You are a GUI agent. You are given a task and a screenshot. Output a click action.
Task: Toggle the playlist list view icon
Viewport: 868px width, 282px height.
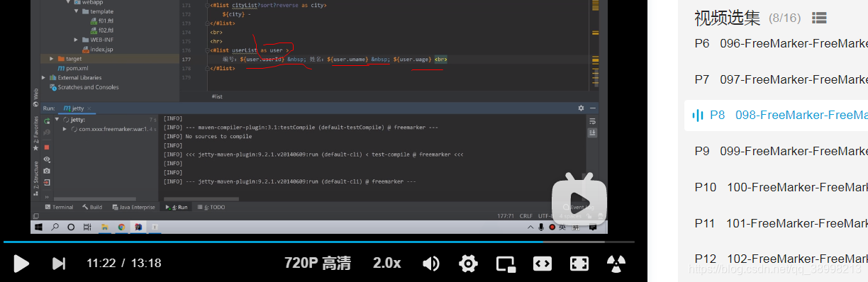(819, 18)
